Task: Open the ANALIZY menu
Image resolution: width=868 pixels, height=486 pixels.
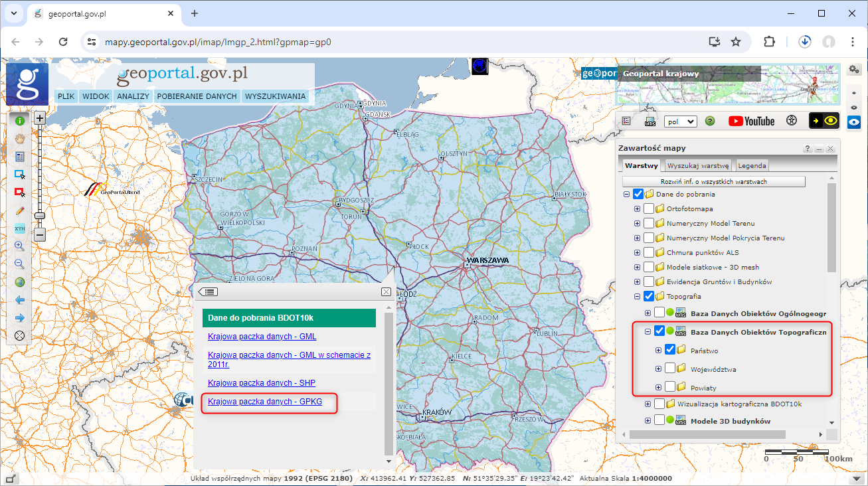Action: tap(133, 96)
